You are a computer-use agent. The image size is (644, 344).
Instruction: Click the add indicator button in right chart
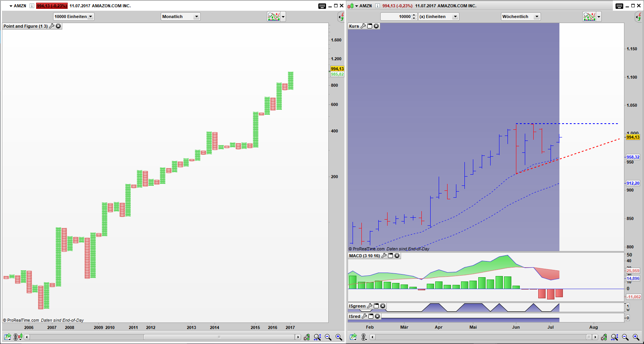click(x=589, y=17)
